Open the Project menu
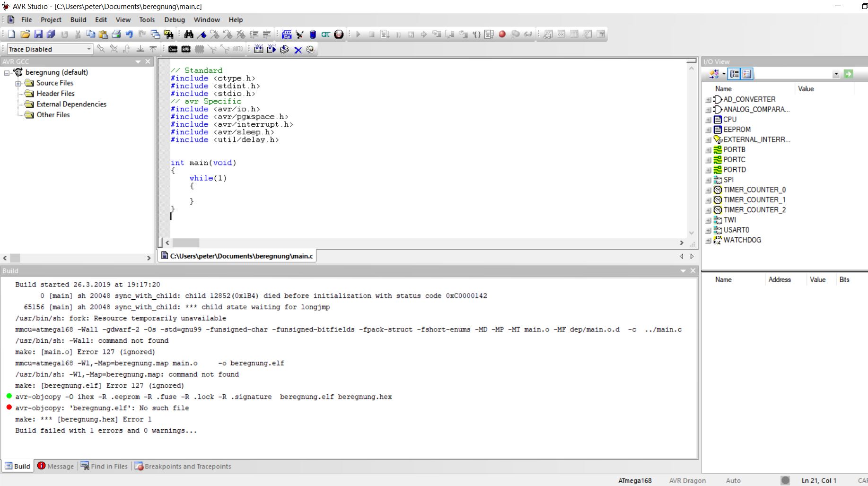Screen dimensions: 868x486 (x=51, y=20)
